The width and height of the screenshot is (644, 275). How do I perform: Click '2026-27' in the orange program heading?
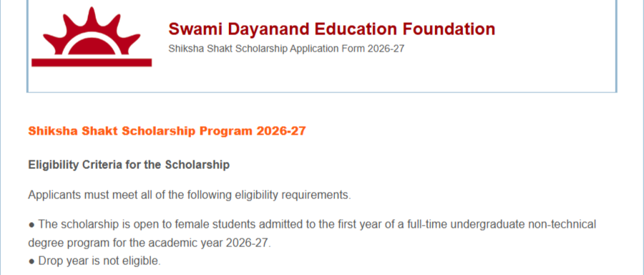click(x=281, y=131)
